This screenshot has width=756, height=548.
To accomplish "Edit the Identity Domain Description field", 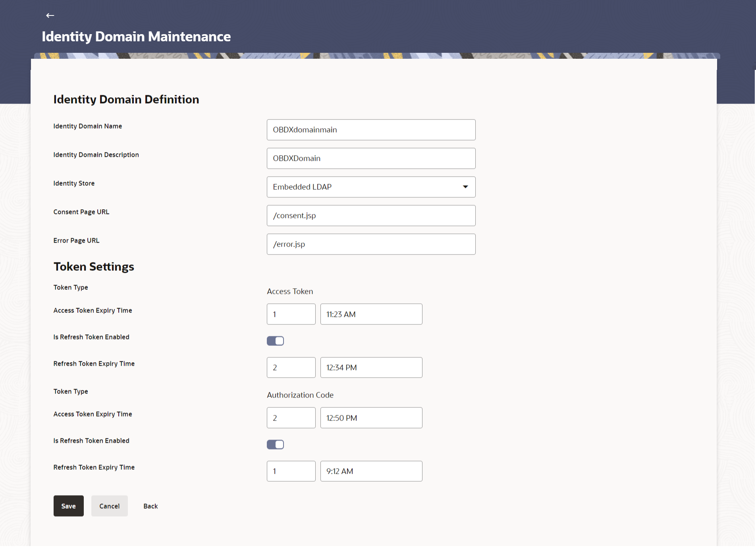I will pyautogui.click(x=371, y=158).
